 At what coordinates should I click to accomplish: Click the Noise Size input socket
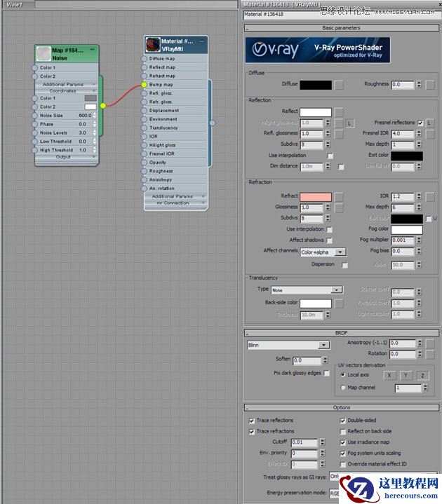point(35,116)
